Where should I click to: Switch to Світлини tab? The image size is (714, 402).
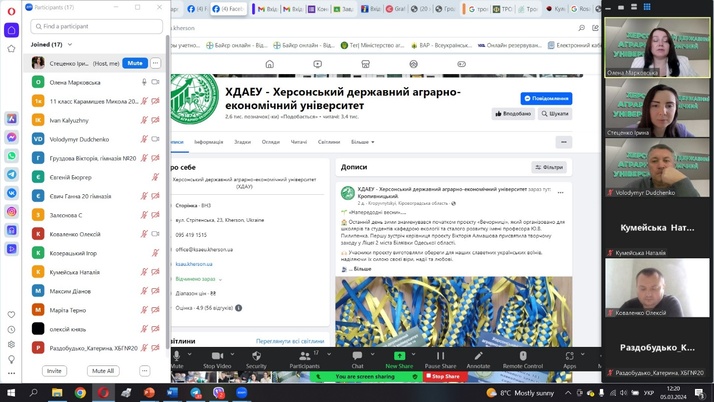pyautogui.click(x=329, y=142)
